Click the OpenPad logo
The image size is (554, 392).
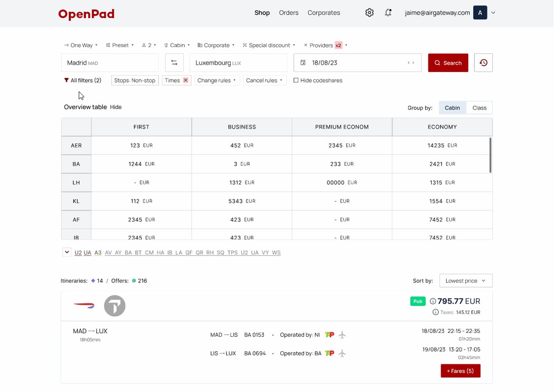click(86, 14)
